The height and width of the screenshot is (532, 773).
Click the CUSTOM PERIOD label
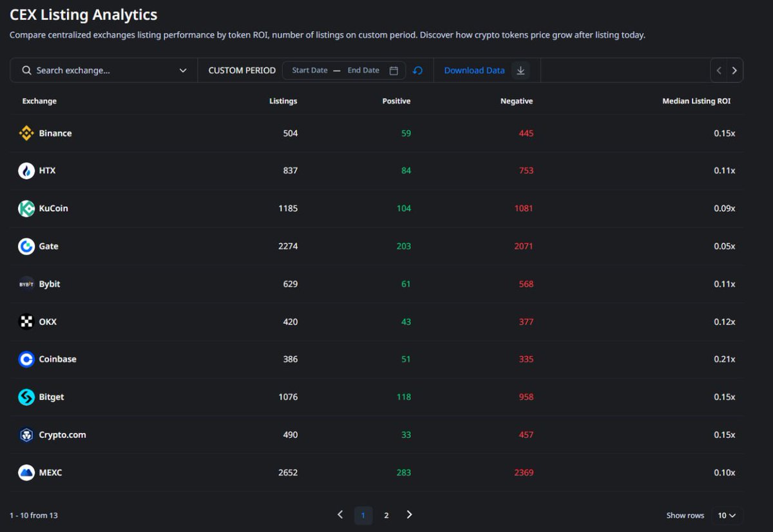click(242, 70)
